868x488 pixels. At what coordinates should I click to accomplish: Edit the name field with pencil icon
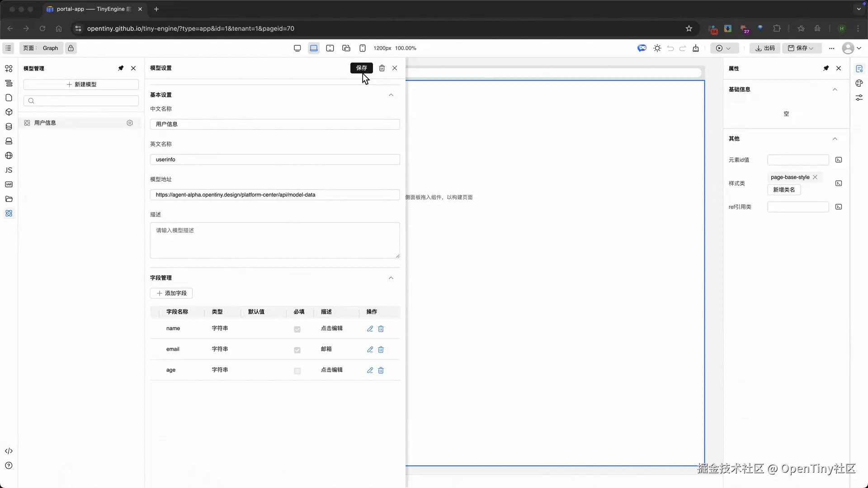[370, 328]
